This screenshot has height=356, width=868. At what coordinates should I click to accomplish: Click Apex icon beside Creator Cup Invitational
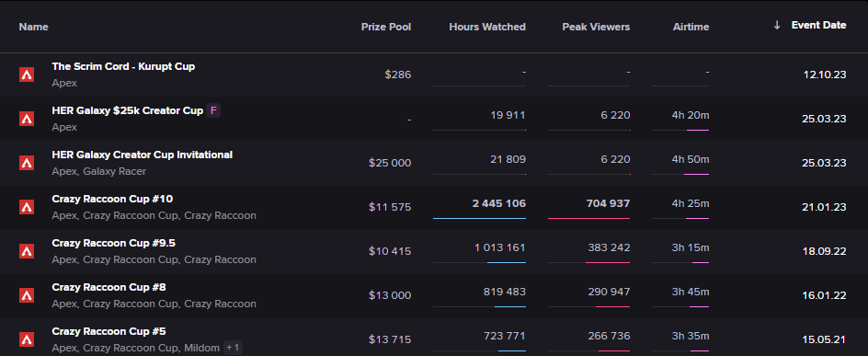click(27, 163)
